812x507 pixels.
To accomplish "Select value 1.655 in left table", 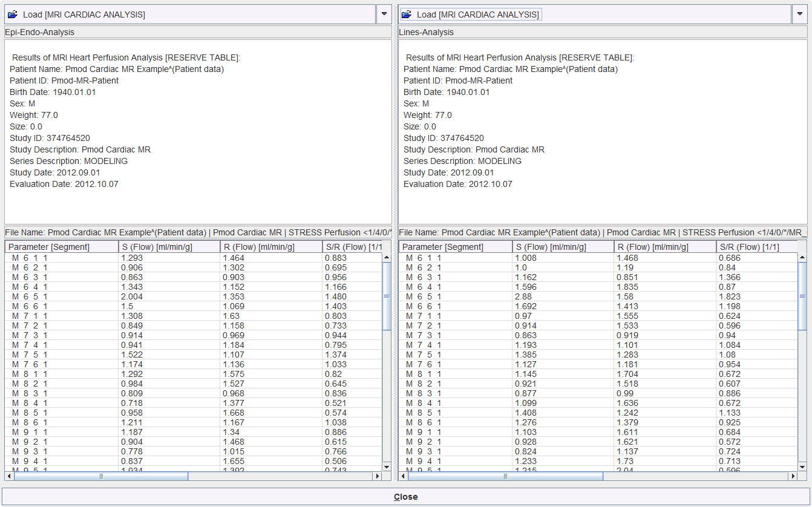I will coord(234,461).
